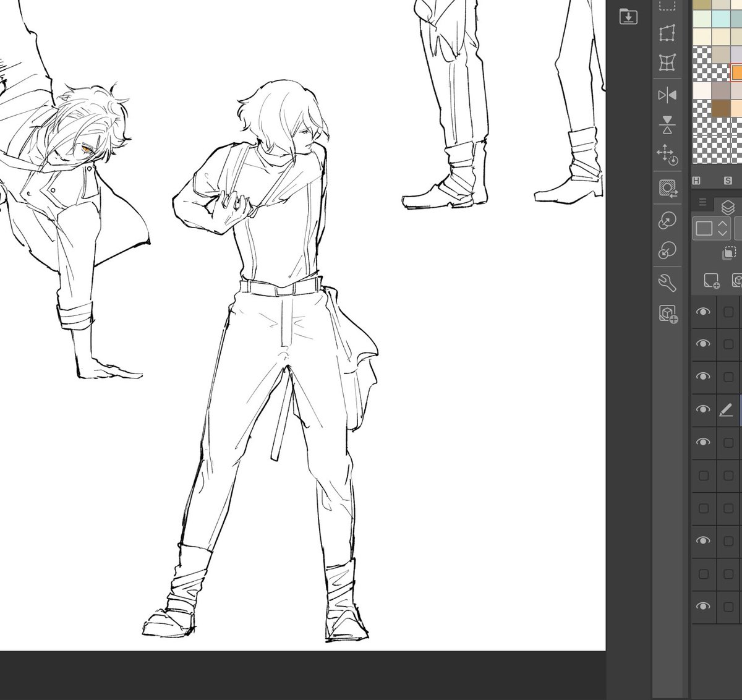This screenshot has width=742, height=700.
Task: Click the pen icon on the active layer
Action: 727,409
